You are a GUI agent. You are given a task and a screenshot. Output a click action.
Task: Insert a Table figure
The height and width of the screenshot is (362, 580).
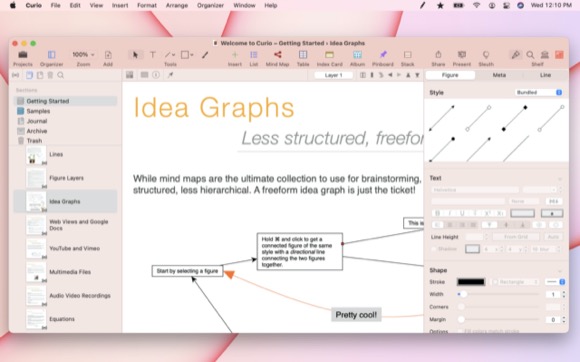click(x=303, y=55)
